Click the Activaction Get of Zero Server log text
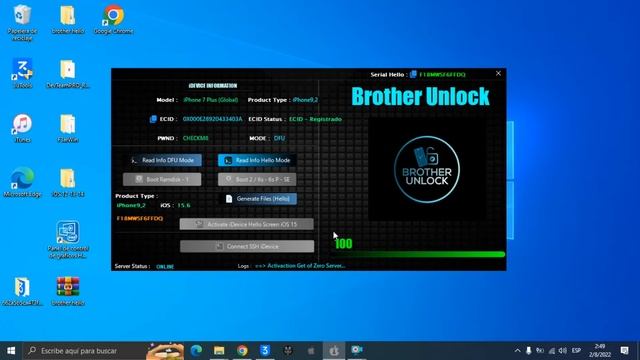 coord(300,266)
